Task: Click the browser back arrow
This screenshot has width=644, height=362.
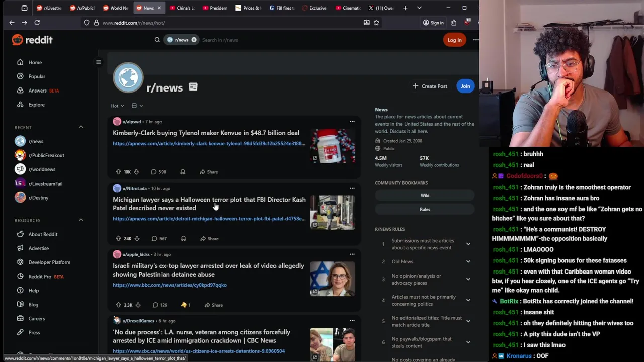Action: click(x=12, y=23)
